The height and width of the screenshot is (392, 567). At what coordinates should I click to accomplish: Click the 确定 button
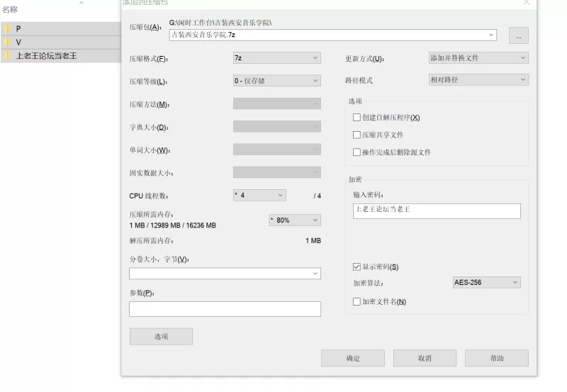tap(353, 358)
